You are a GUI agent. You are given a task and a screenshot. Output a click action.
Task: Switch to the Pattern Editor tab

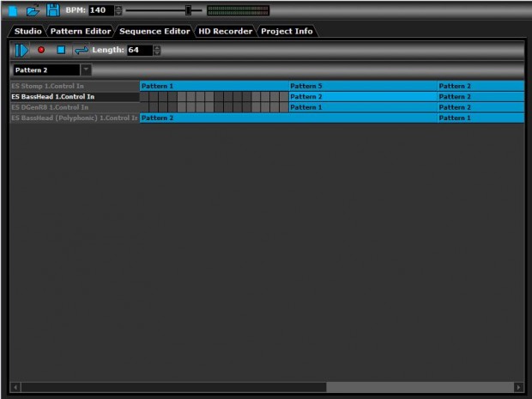pyautogui.click(x=80, y=31)
